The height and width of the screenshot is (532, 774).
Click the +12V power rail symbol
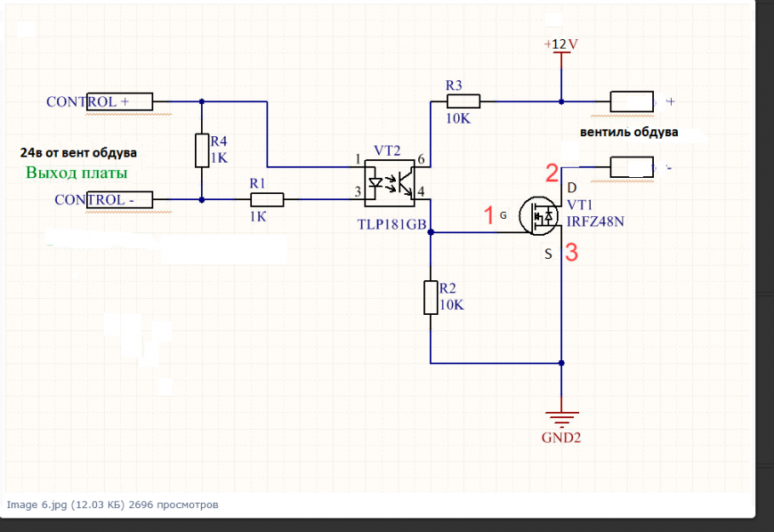point(561,60)
